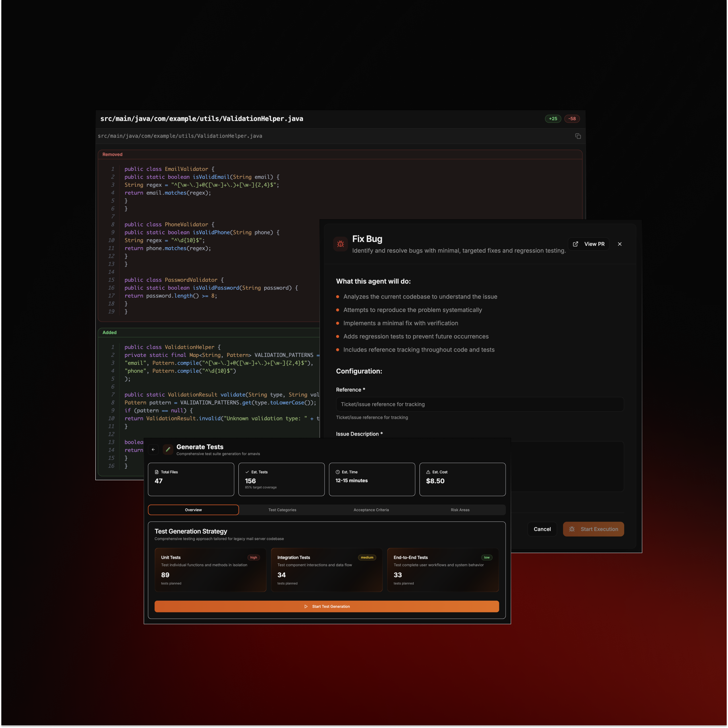
Task: Focus the Reference ticket input field
Action: click(x=480, y=404)
